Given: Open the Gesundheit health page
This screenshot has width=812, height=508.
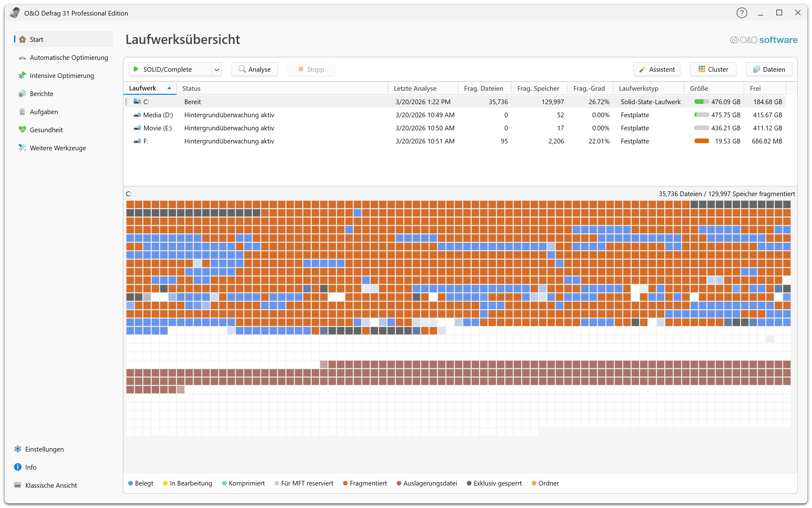Looking at the screenshot, I should (x=46, y=130).
